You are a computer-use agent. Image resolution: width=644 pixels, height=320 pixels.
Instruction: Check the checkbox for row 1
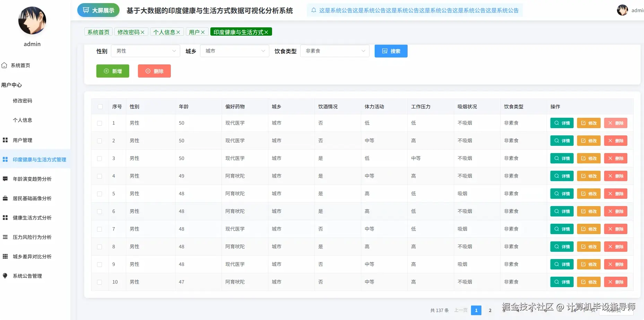coord(99,123)
